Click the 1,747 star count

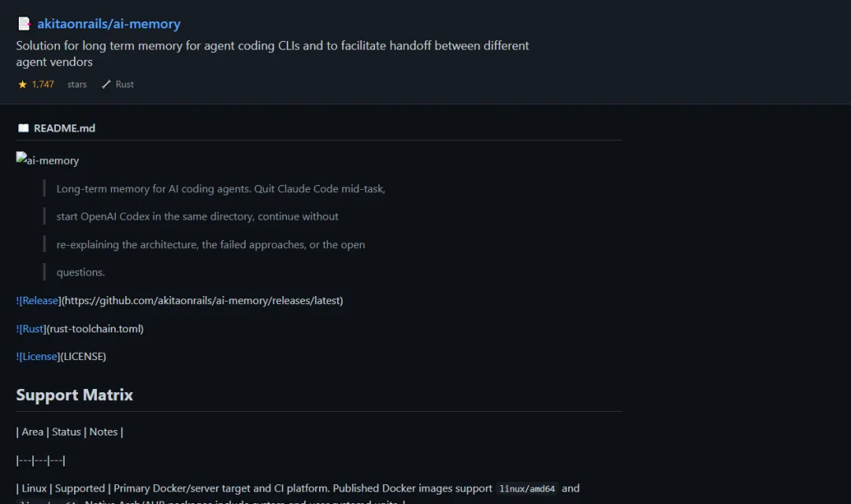point(43,84)
